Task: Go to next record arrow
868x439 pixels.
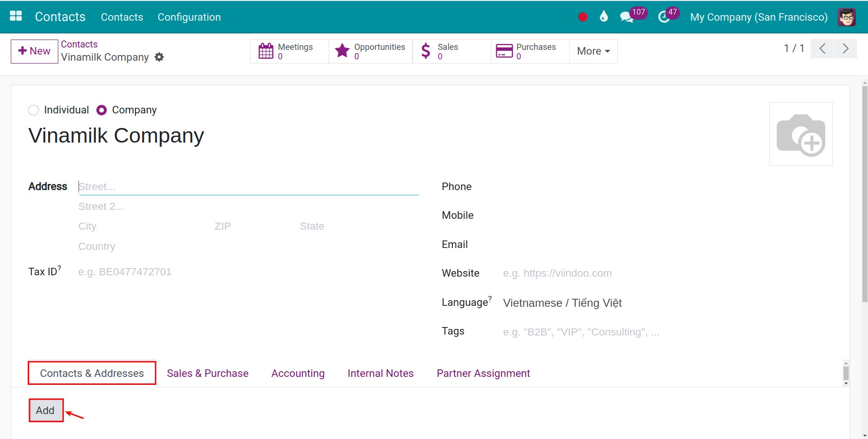Action: [x=845, y=48]
